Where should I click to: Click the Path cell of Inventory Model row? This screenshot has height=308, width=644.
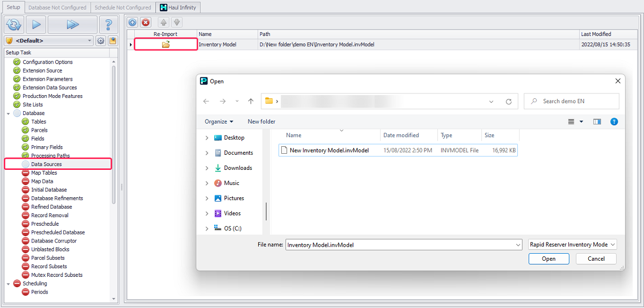click(x=419, y=45)
